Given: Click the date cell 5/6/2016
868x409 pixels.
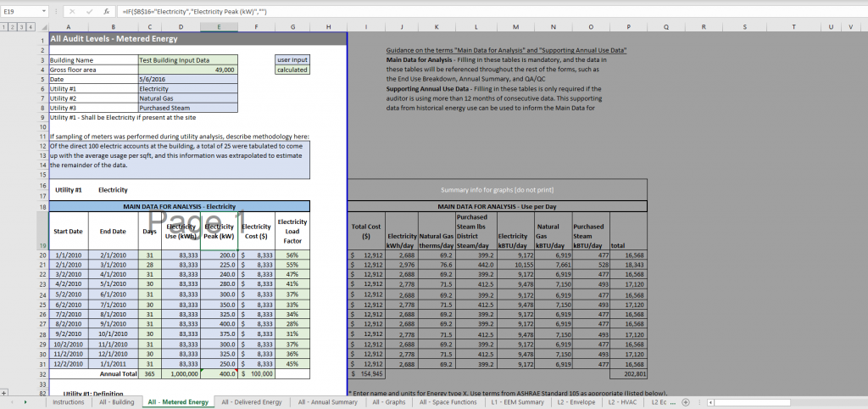Looking at the screenshot, I should (188, 79).
